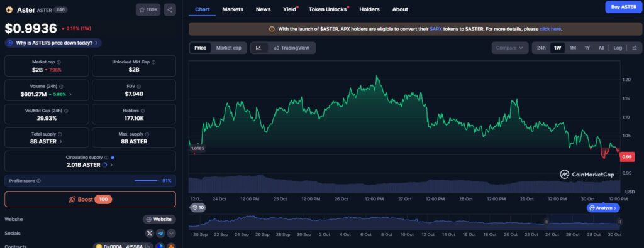Open Circulating supply info icon

point(106,158)
